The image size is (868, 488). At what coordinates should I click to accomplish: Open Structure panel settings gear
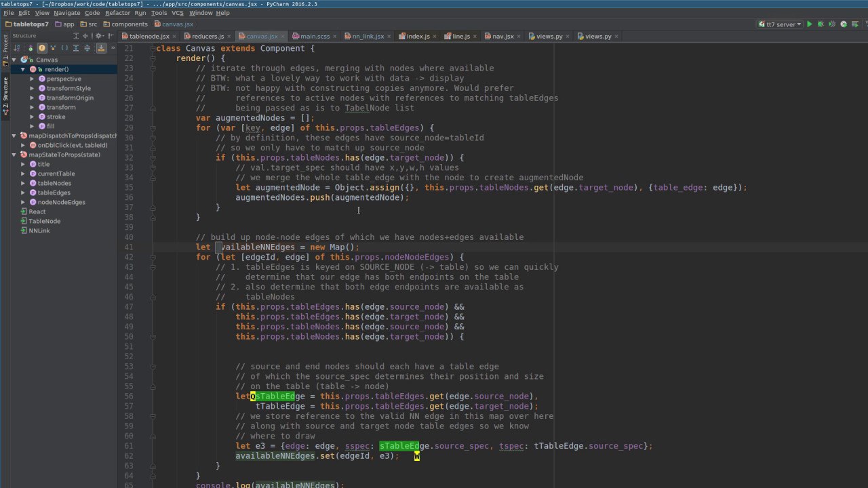pos(99,36)
